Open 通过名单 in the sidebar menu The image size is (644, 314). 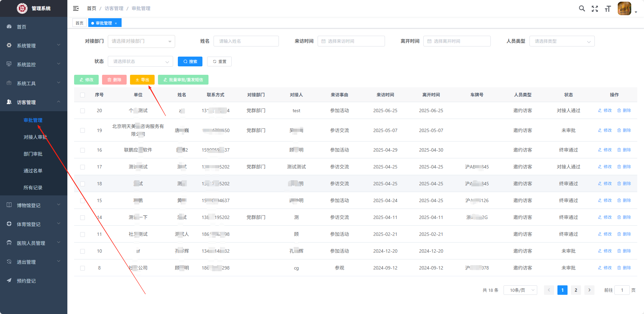pos(33,171)
